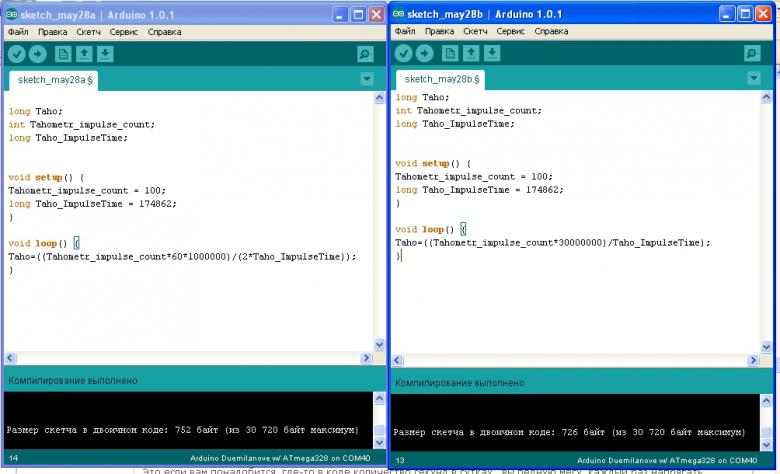Click 'long Taho;' line in sketch_may28a
Image resolution: width=780 pixels, height=474 pixels.
[35, 111]
